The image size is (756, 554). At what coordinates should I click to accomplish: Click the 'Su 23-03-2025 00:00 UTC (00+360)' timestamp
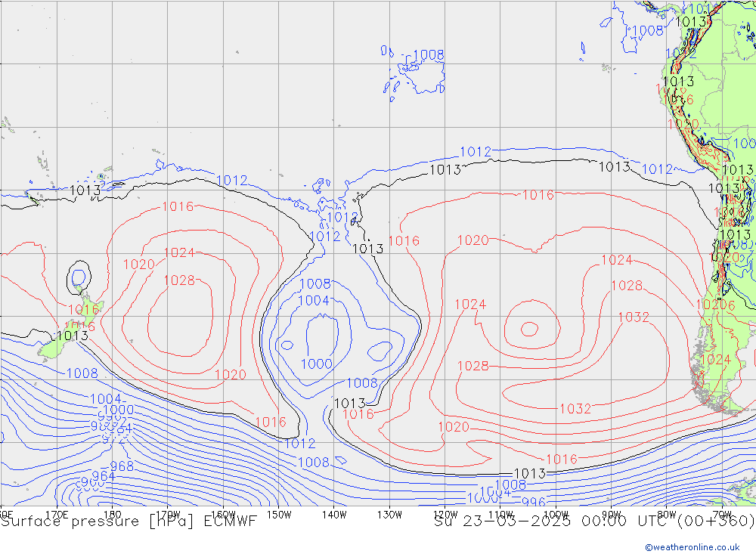[594, 522]
